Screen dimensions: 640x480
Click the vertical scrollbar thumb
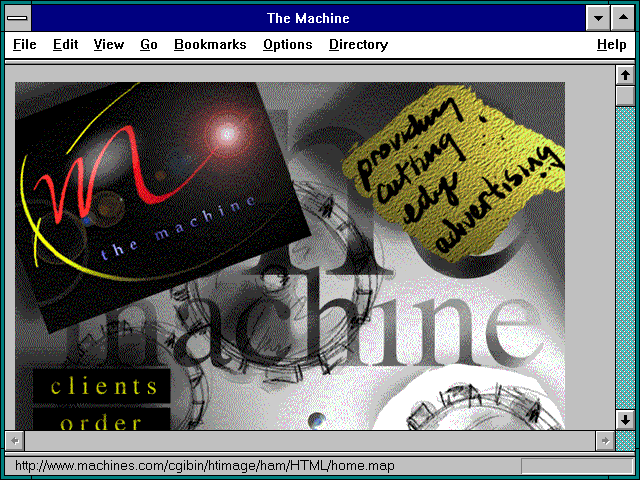625,95
